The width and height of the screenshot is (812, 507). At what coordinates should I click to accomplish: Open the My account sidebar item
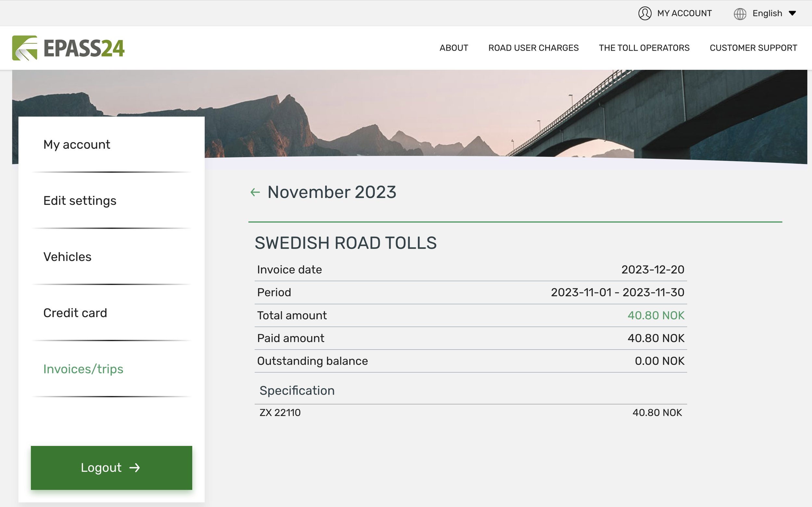pos(77,144)
